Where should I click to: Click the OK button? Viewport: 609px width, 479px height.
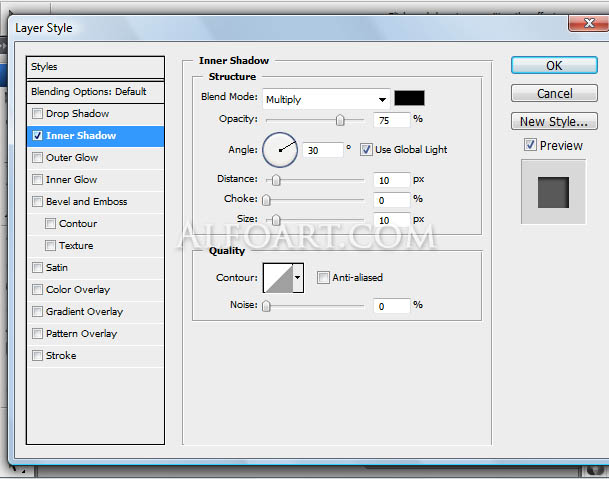point(554,65)
